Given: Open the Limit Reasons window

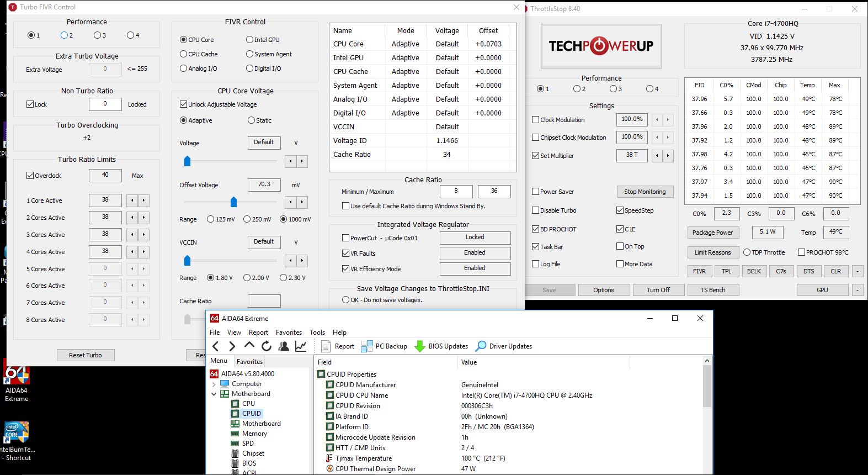Looking at the screenshot, I should [712, 252].
